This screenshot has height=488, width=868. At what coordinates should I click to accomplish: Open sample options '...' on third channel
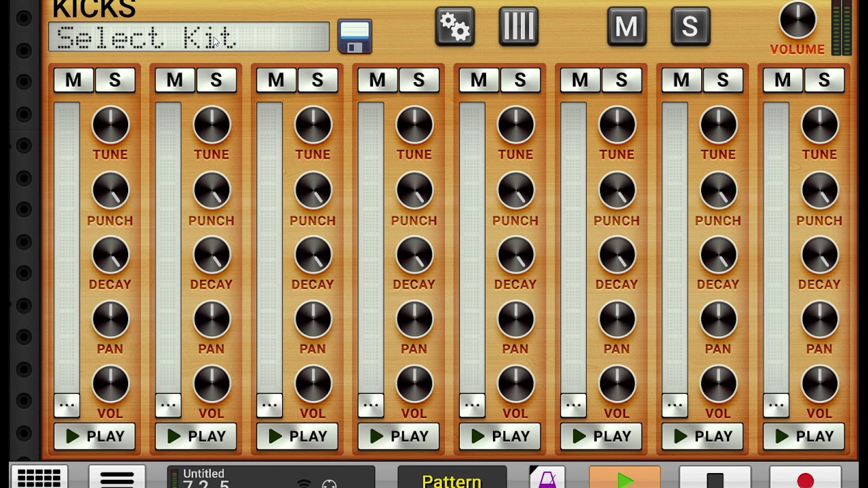tap(269, 405)
